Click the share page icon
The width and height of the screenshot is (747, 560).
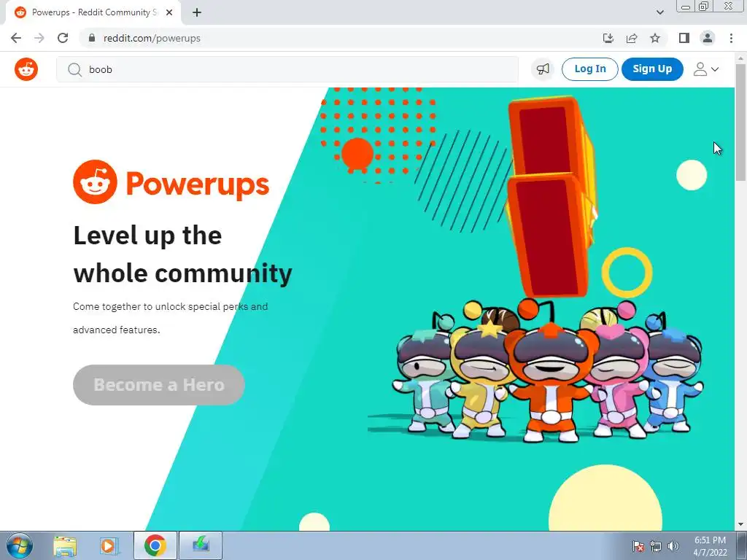[632, 38]
